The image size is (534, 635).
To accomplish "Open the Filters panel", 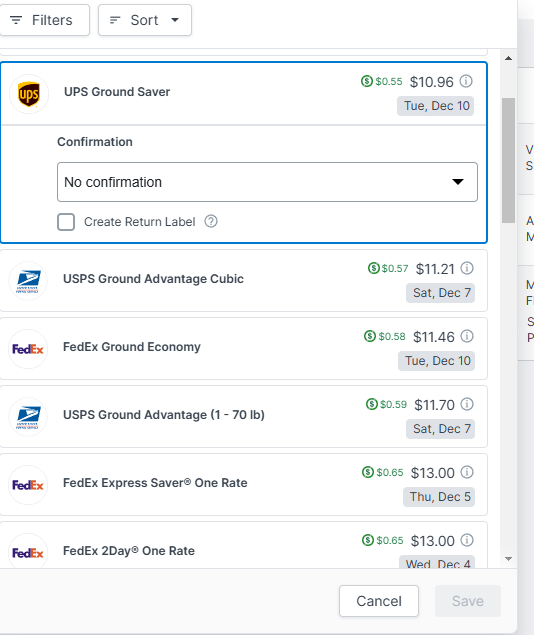I will (x=44, y=20).
